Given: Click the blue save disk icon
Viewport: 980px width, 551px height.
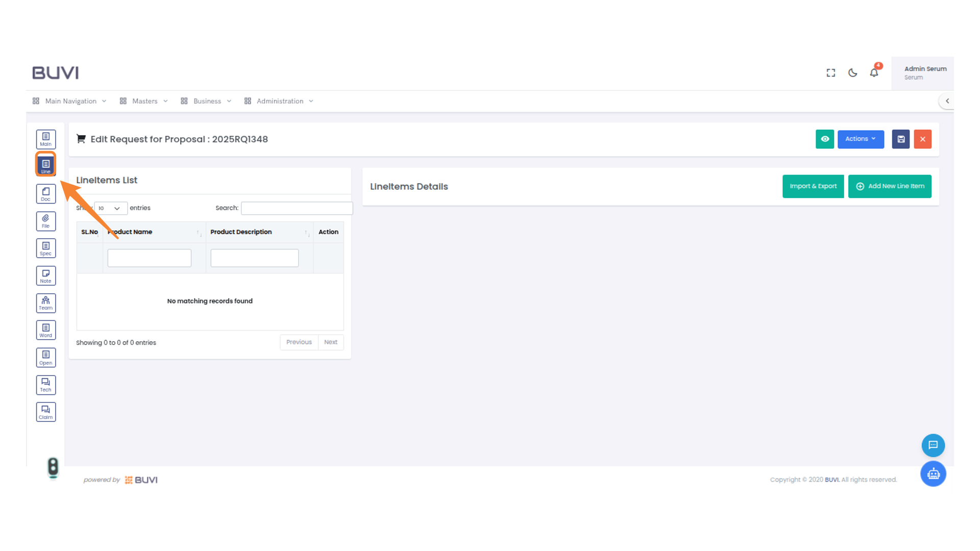Looking at the screenshot, I should click(900, 139).
